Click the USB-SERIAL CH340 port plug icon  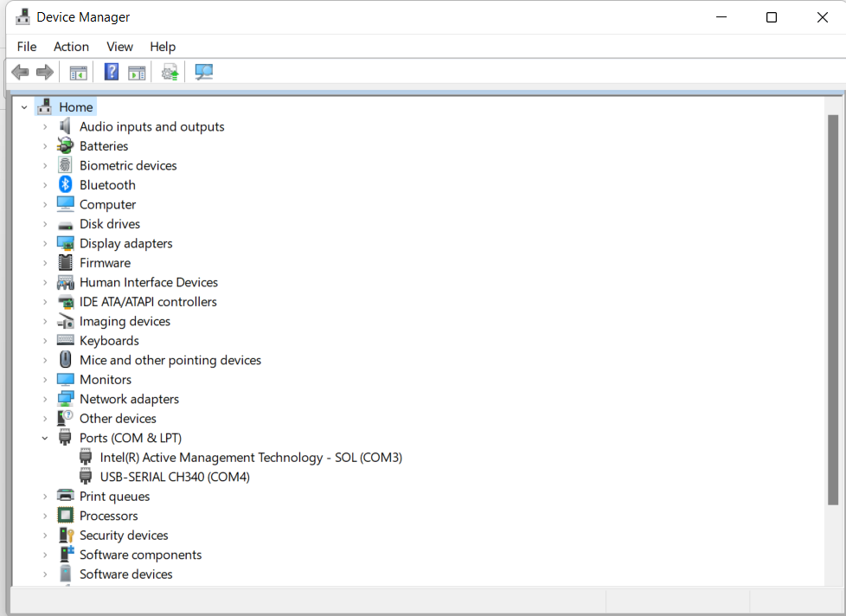point(86,477)
